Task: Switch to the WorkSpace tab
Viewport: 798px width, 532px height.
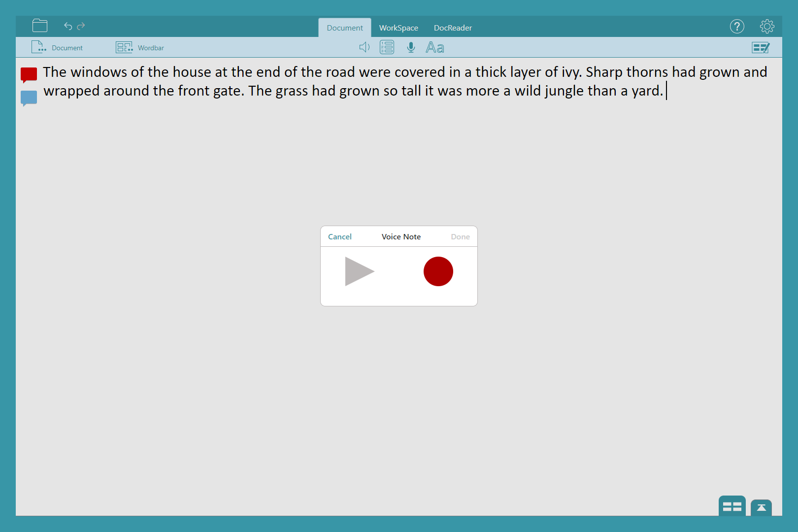Action: tap(399, 28)
